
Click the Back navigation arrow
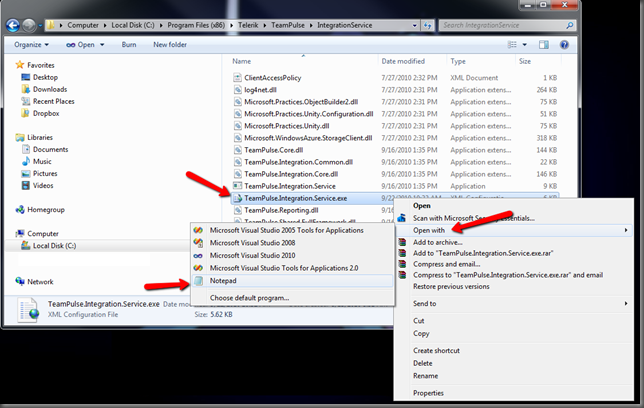point(13,25)
